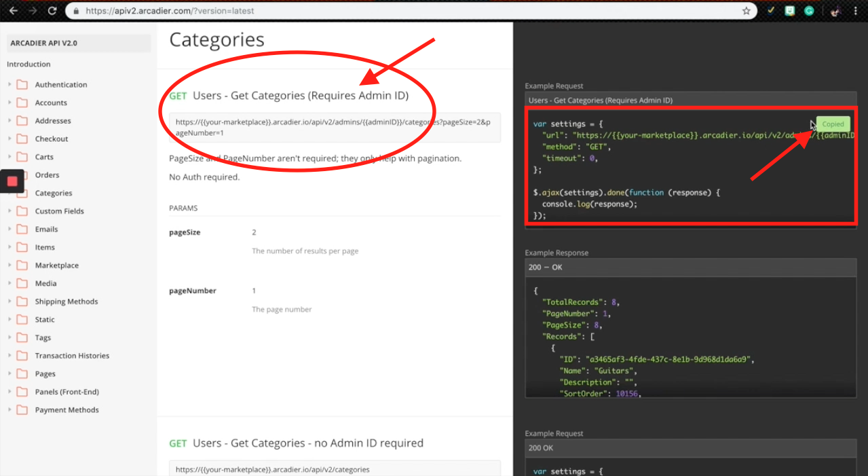Open the Orders section label

pyautogui.click(x=47, y=175)
